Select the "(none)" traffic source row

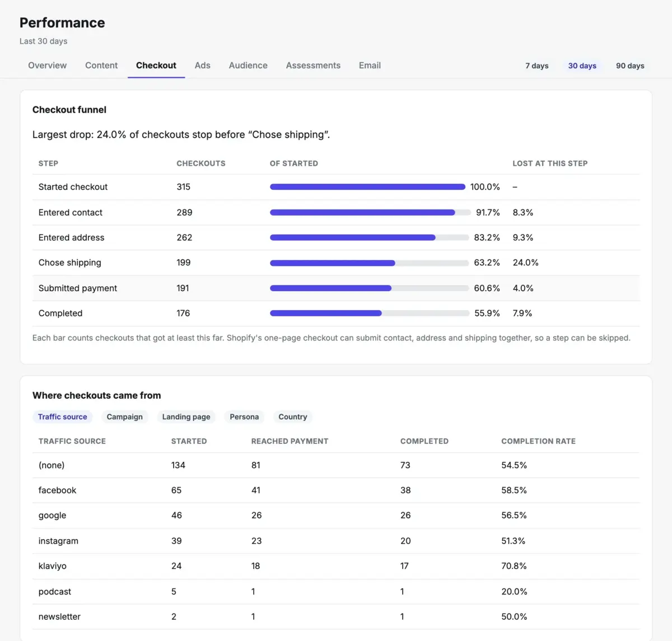[336, 465]
